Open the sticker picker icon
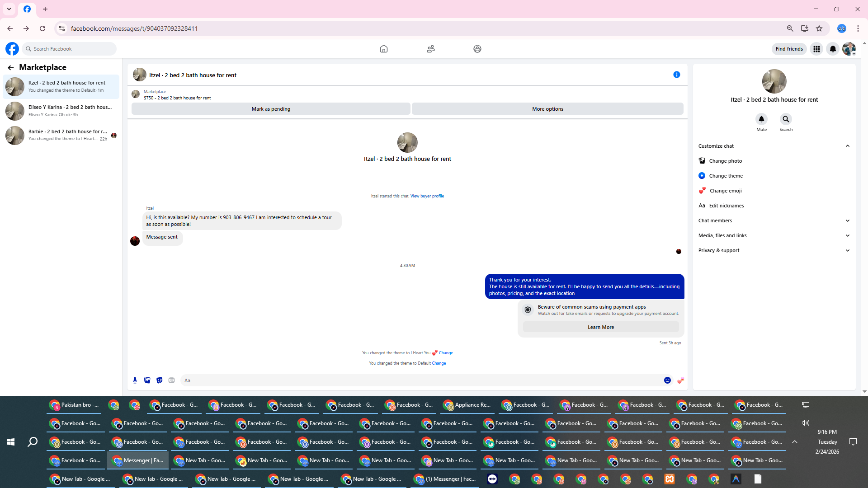 coord(159,380)
